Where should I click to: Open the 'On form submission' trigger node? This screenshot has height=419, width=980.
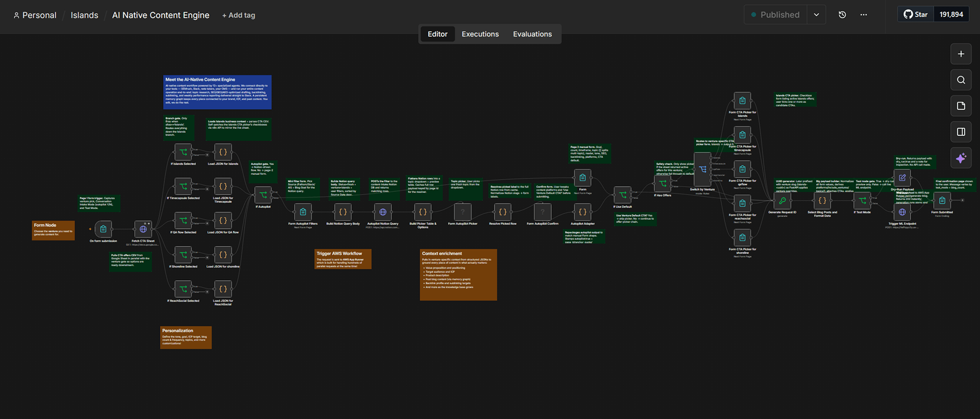(103, 229)
